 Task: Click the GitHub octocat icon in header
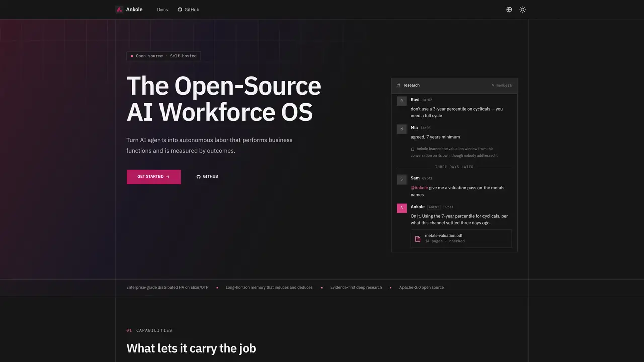point(180,10)
